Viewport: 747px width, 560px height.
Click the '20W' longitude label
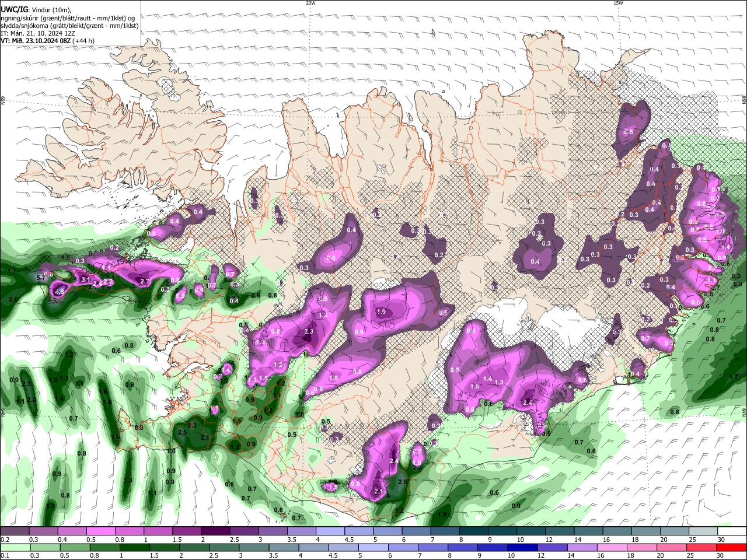pyautogui.click(x=310, y=3)
